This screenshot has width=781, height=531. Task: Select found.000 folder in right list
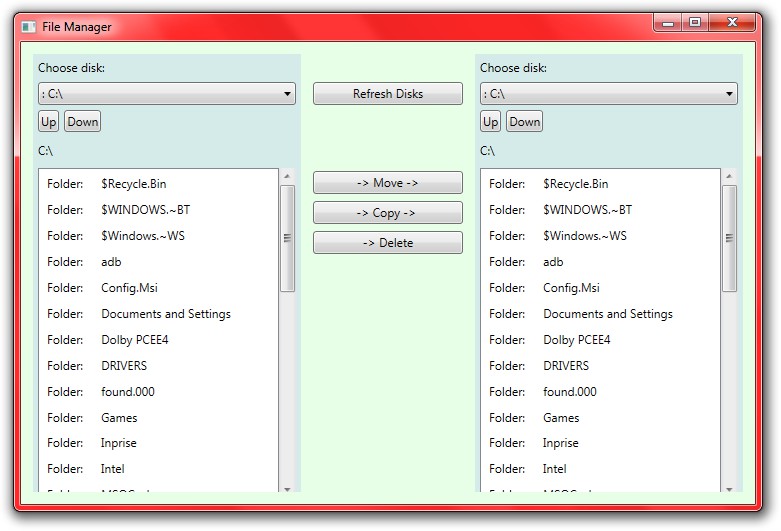click(x=600, y=392)
